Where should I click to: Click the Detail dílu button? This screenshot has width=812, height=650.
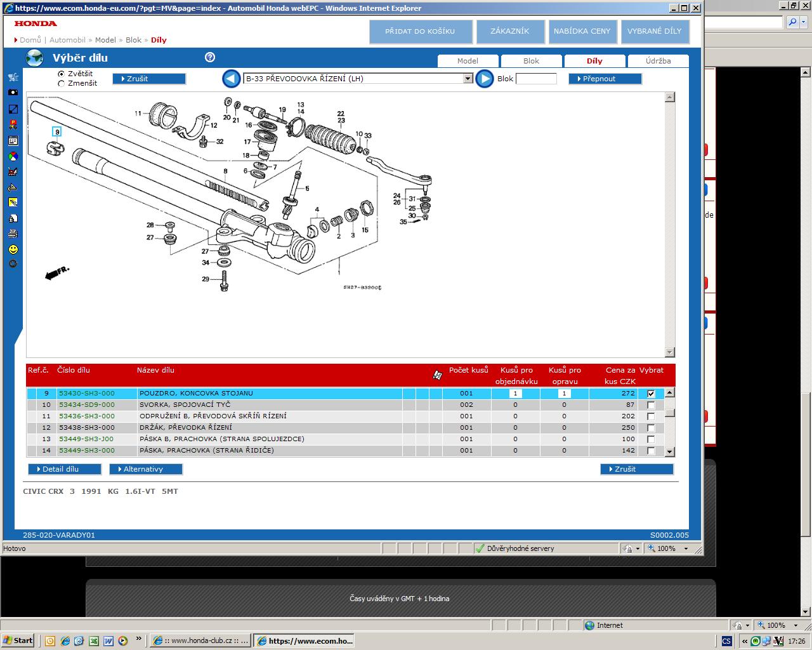click(65, 469)
